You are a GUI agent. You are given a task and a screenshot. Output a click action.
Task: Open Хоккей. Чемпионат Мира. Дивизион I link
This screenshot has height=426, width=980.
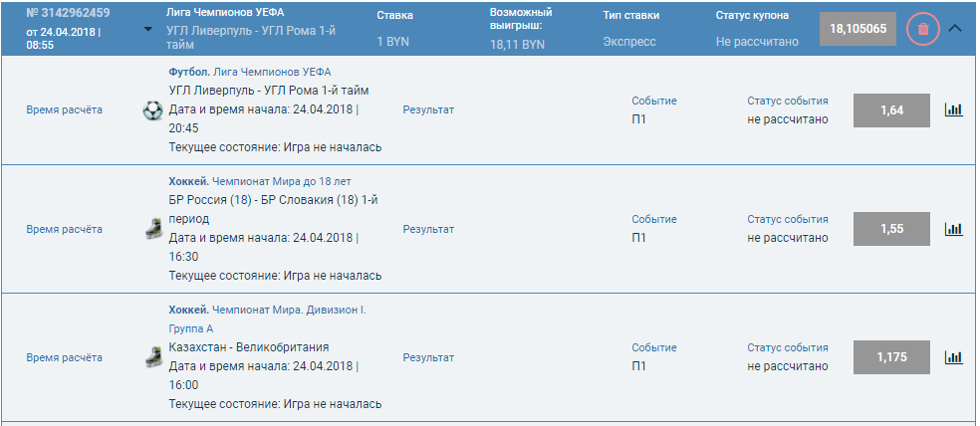coord(268,319)
